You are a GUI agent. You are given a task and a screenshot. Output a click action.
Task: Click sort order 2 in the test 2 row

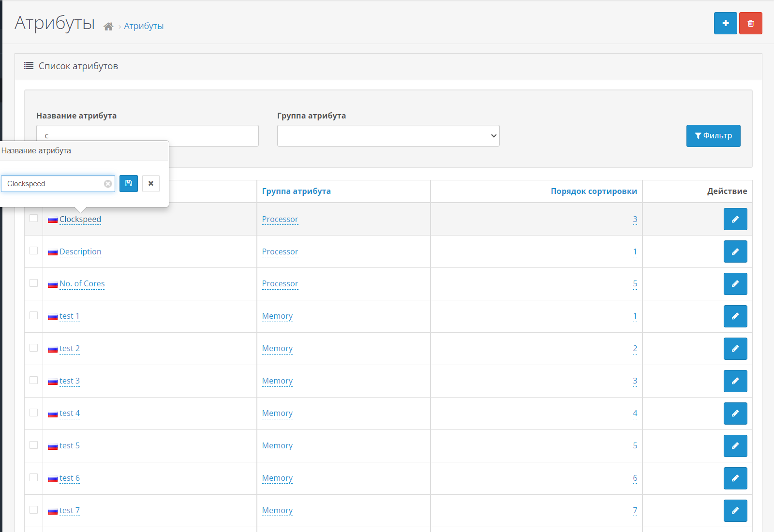pyautogui.click(x=635, y=348)
